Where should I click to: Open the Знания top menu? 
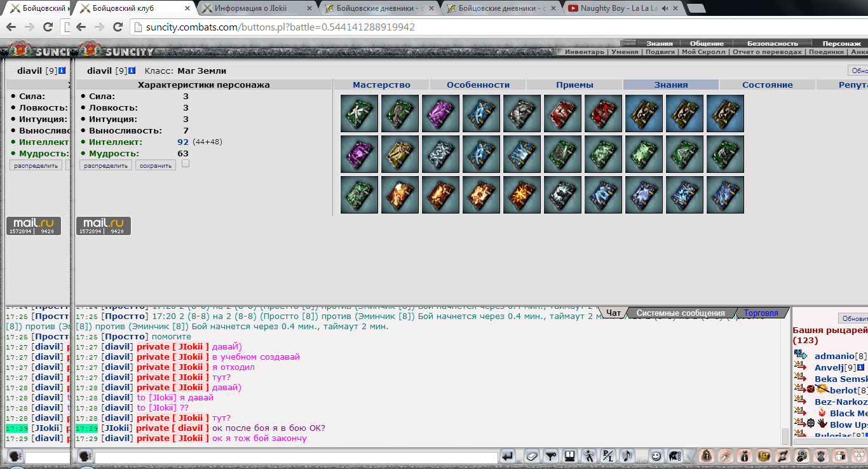tap(660, 43)
